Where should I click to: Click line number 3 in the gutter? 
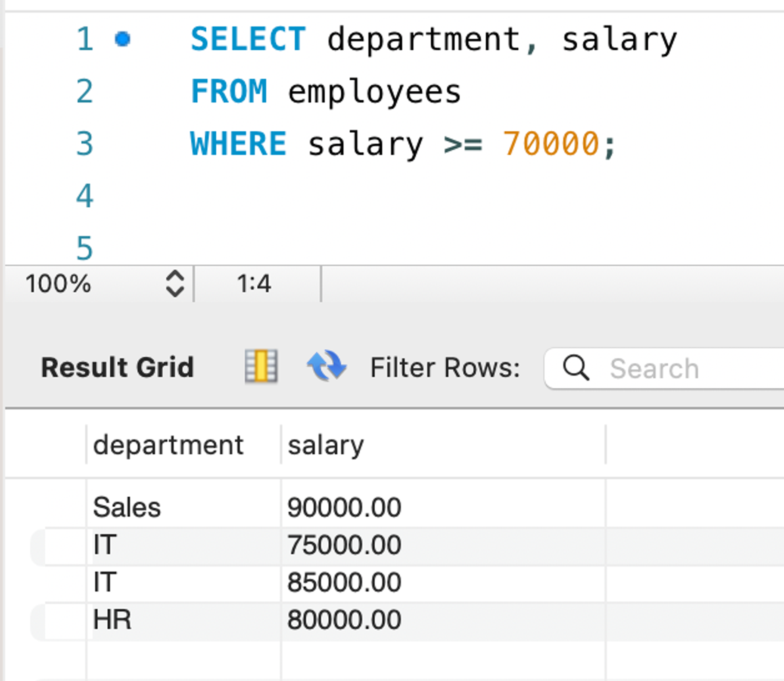point(84,144)
